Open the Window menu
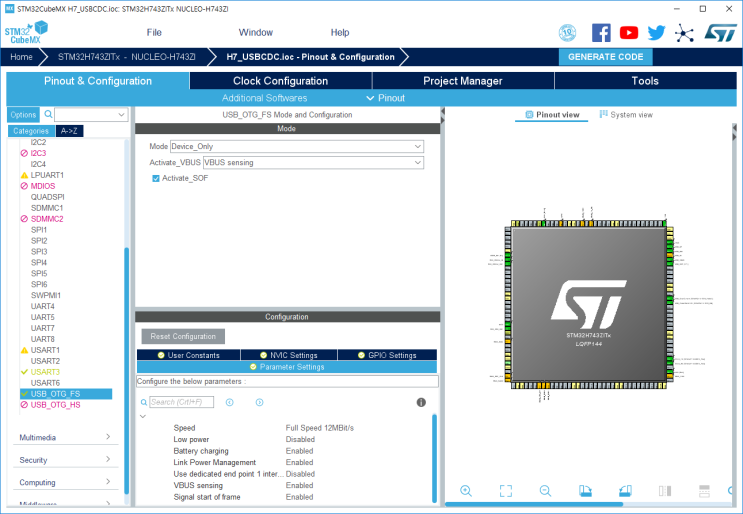Screen dimensions: 743x514 (x=256, y=32)
